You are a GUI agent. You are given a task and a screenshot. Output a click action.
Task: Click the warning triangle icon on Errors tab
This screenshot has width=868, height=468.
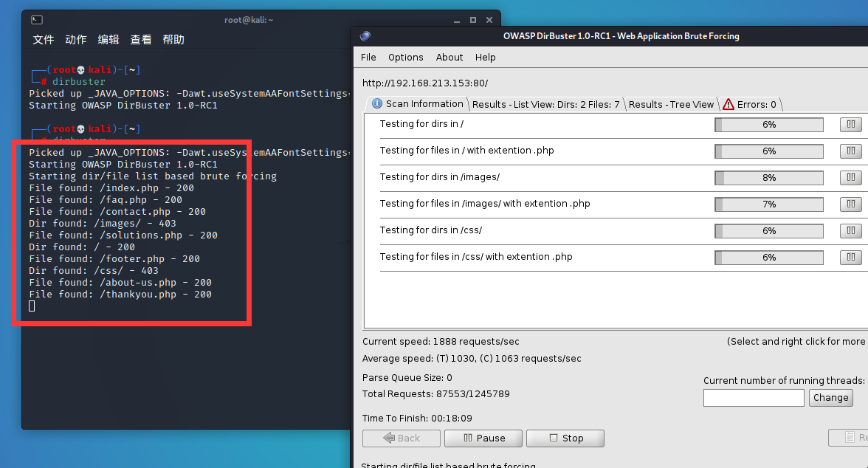tap(728, 104)
